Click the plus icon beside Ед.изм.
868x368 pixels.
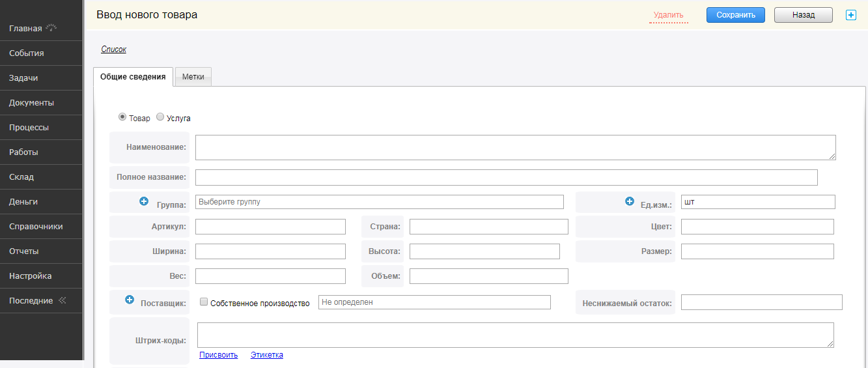point(630,201)
